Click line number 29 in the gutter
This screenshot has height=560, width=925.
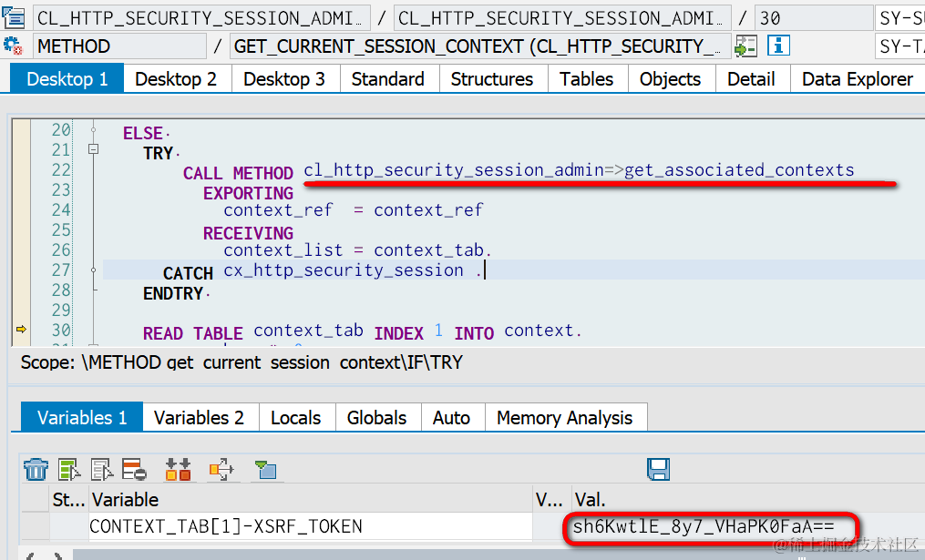(61, 311)
